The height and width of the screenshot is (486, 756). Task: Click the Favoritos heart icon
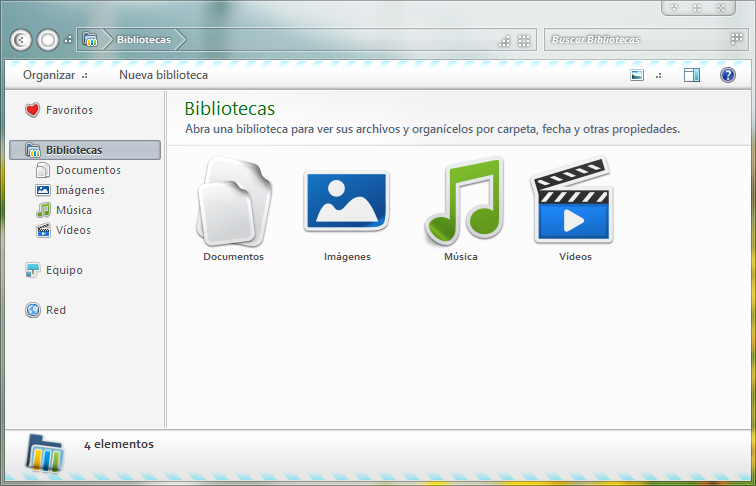point(32,110)
